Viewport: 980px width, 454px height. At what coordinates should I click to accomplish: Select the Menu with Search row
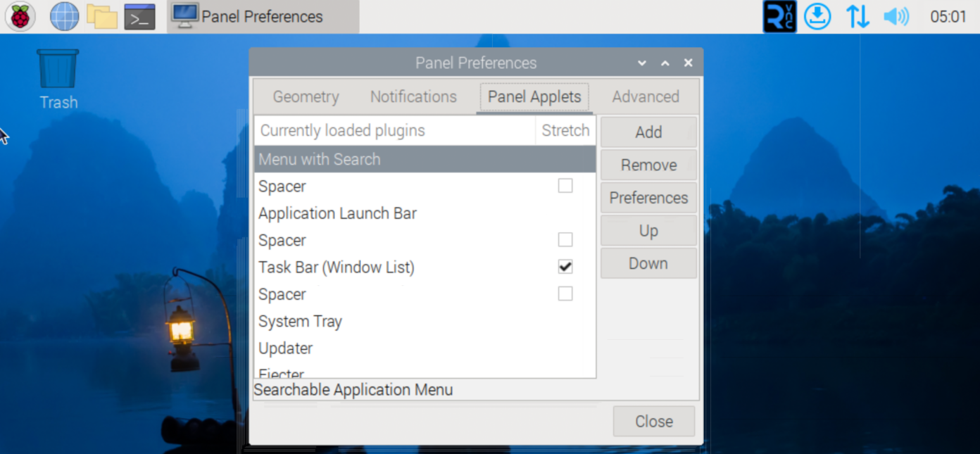pyautogui.click(x=425, y=159)
